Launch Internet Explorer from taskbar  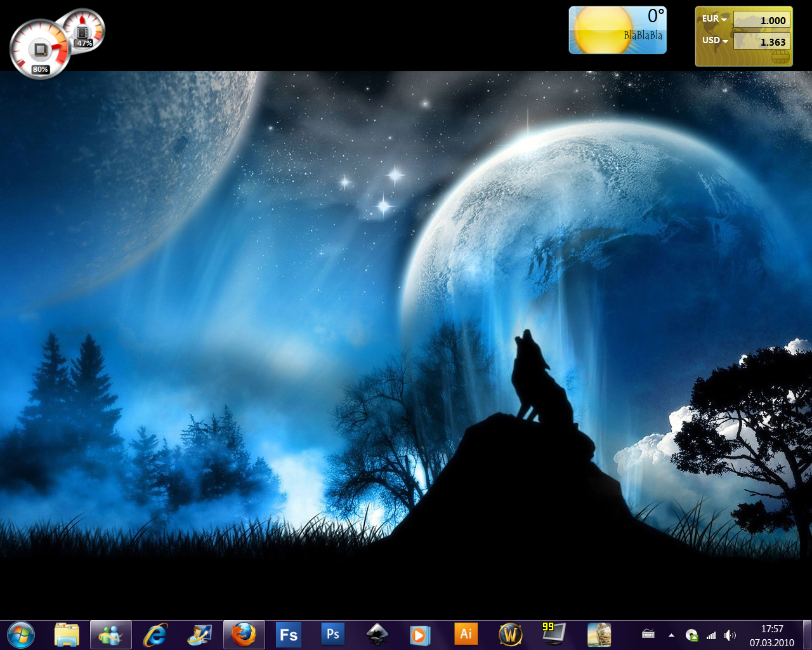pos(155,635)
